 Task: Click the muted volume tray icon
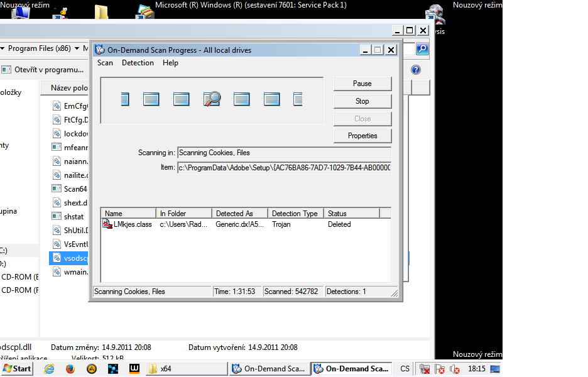(454, 369)
